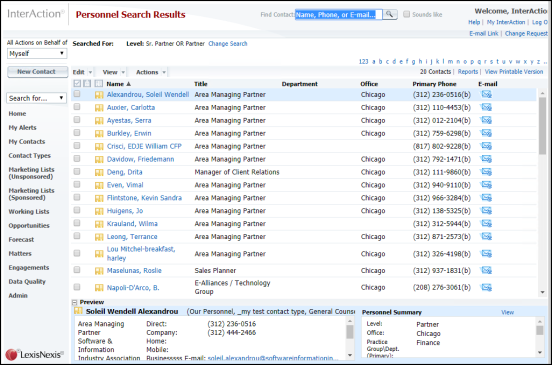Open Opportunities in the sidebar

point(29,226)
